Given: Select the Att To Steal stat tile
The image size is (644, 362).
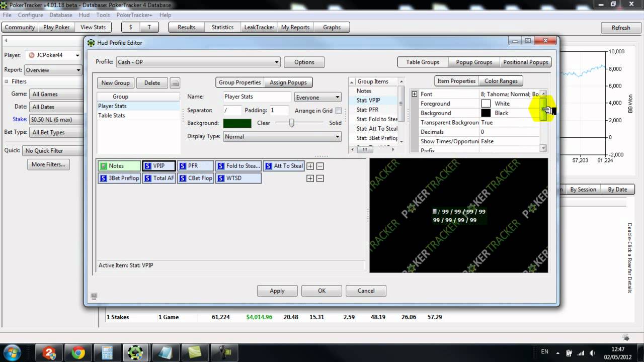Looking at the screenshot, I should tap(284, 166).
